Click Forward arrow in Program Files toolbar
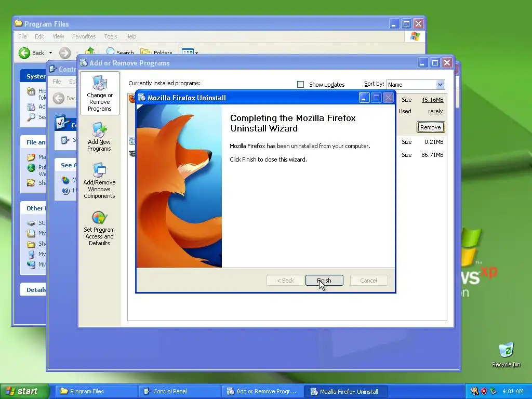This screenshot has height=399, width=532. [65, 53]
